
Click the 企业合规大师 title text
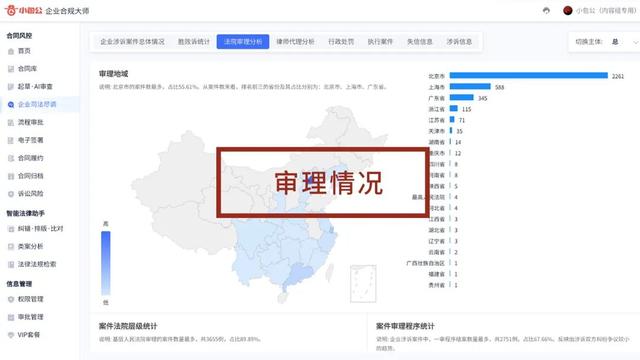(x=67, y=11)
